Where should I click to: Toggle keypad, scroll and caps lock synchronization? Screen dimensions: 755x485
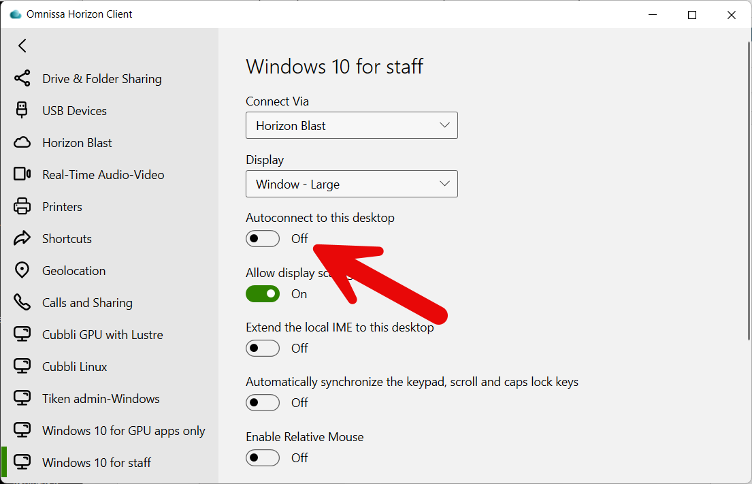pyautogui.click(x=263, y=403)
